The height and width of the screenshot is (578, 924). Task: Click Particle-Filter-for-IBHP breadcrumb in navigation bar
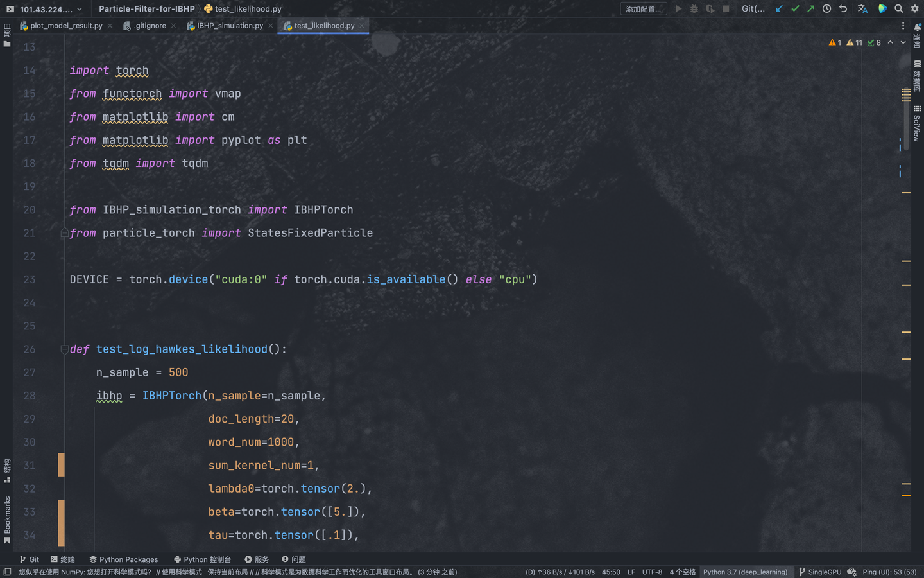tap(147, 9)
